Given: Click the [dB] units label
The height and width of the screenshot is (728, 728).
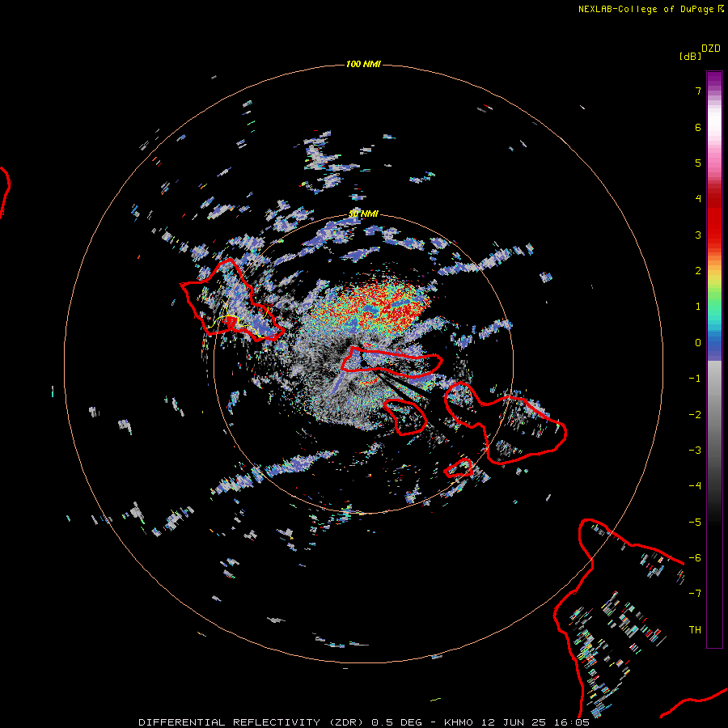Looking at the screenshot, I should coord(690,56).
